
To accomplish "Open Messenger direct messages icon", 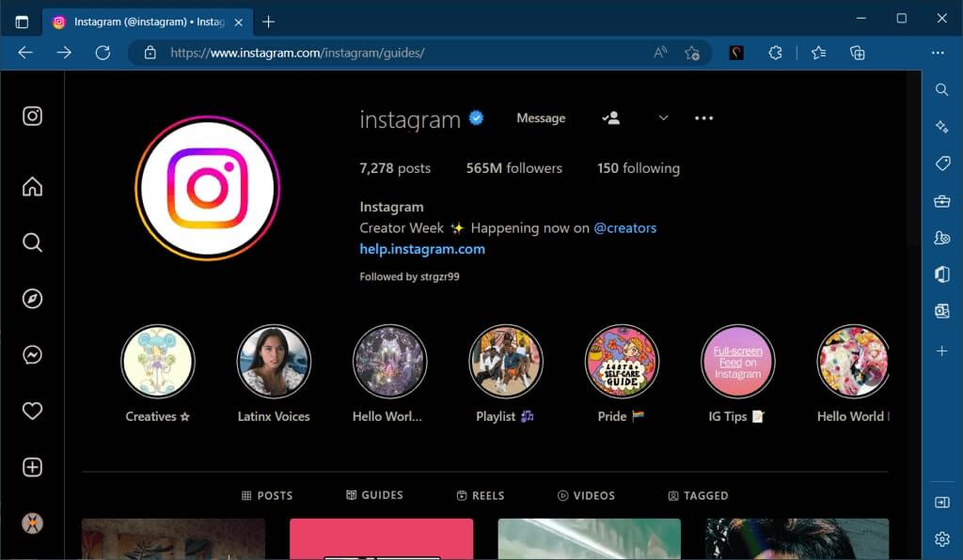I will (x=32, y=355).
